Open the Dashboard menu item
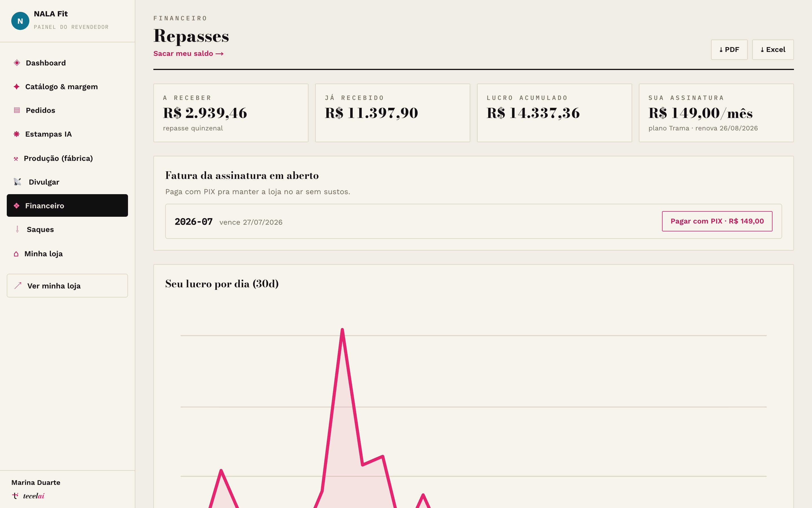The height and width of the screenshot is (508, 812). tap(67, 63)
